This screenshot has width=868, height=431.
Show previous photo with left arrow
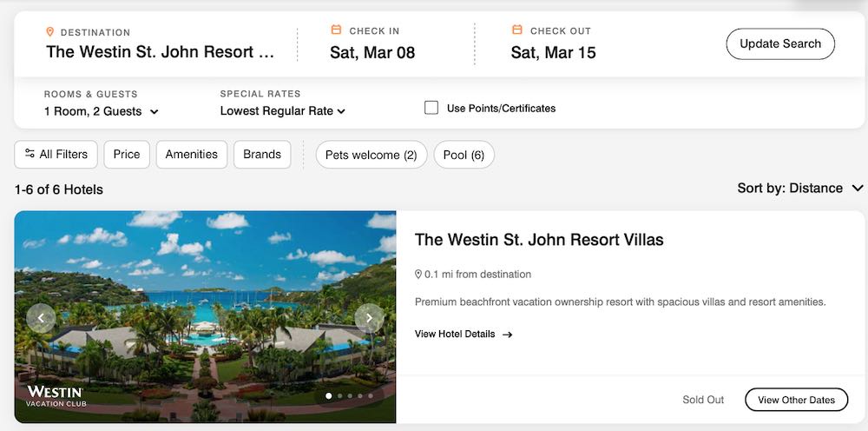click(41, 318)
